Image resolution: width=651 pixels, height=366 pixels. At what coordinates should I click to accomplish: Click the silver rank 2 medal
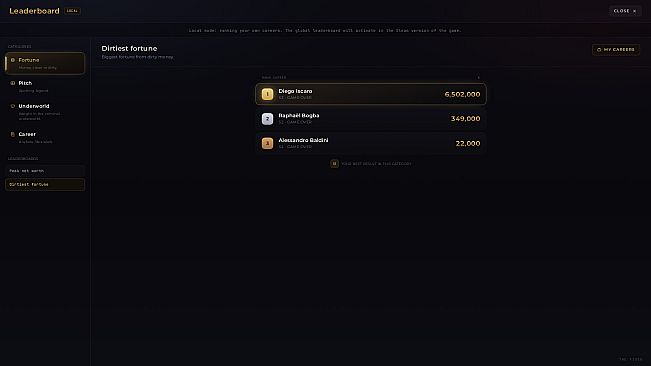pyautogui.click(x=267, y=119)
